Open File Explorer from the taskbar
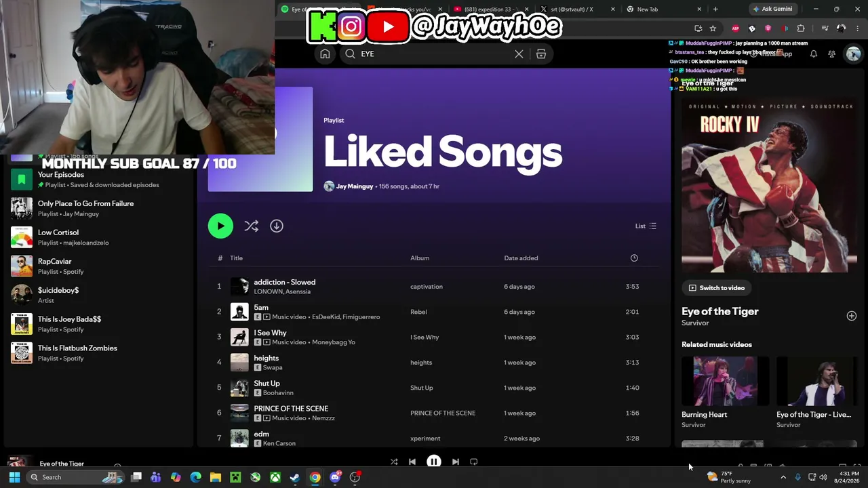Image resolution: width=868 pixels, height=488 pixels. pyautogui.click(x=216, y=477)
